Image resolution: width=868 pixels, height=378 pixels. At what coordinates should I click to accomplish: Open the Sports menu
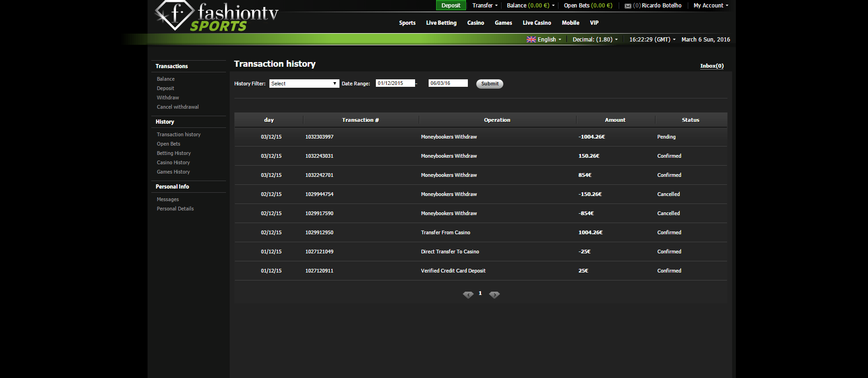[407, 23]
